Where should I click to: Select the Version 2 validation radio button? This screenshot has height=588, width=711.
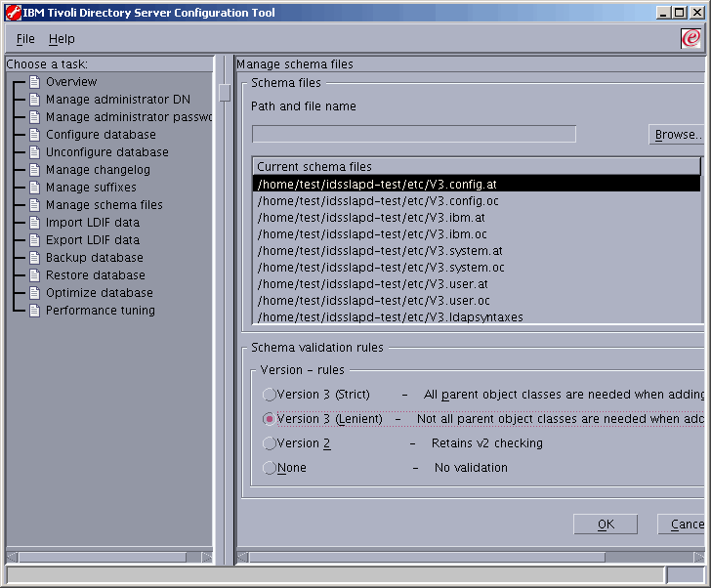(270, 443)
